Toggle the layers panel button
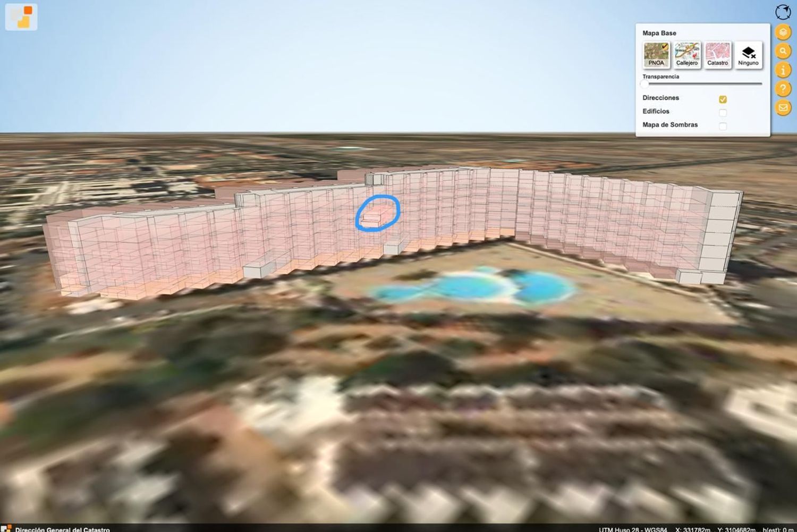This screenshot has height=532, width=797. click(x=783, y=32)
